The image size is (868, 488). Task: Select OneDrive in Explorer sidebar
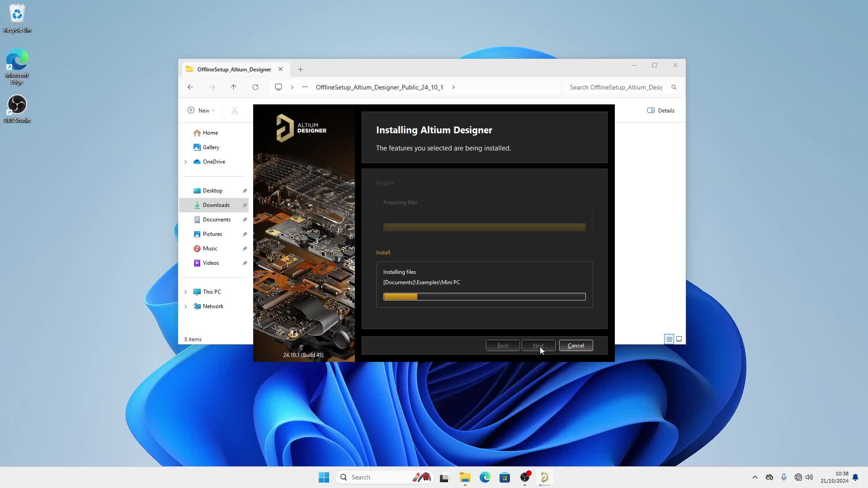point(214,162)
